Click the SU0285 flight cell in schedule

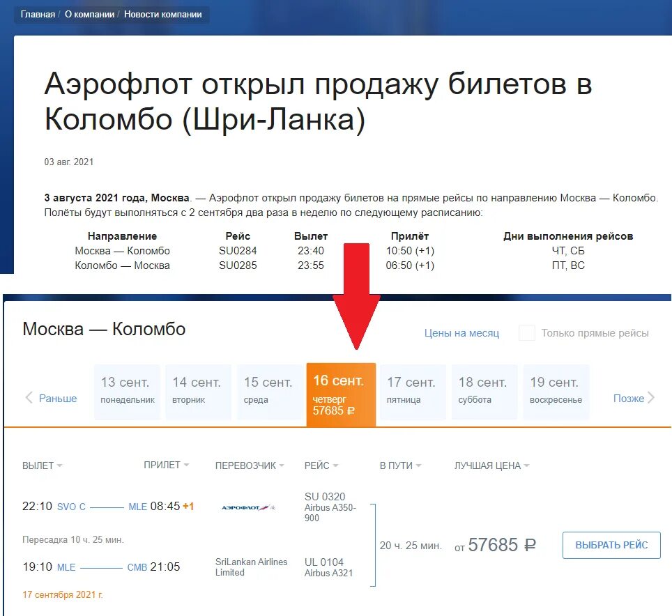[x=238, y=265]
